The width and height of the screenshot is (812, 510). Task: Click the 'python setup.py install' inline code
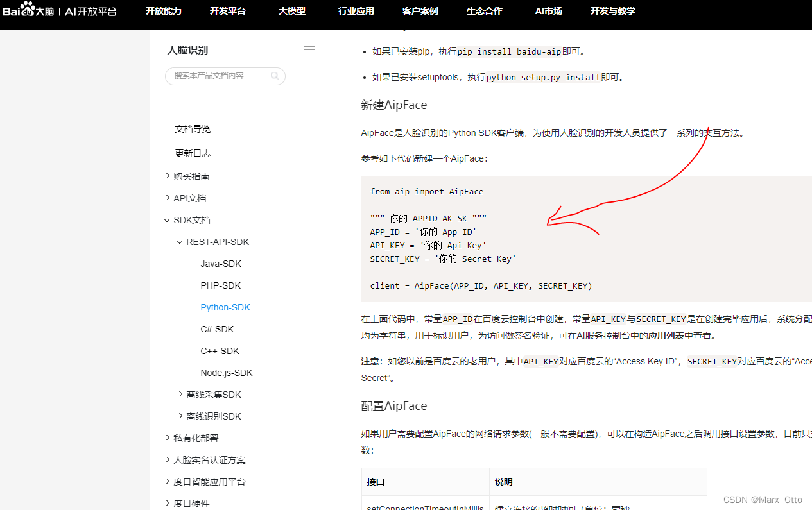543,77
